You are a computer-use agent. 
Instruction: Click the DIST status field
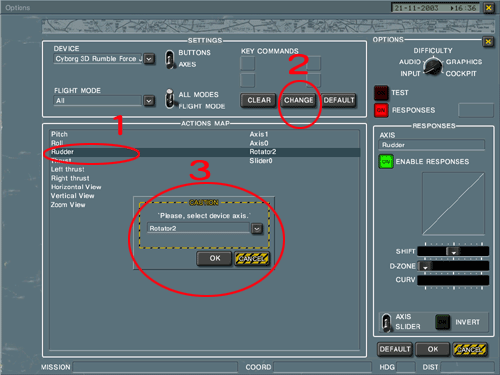467,367
